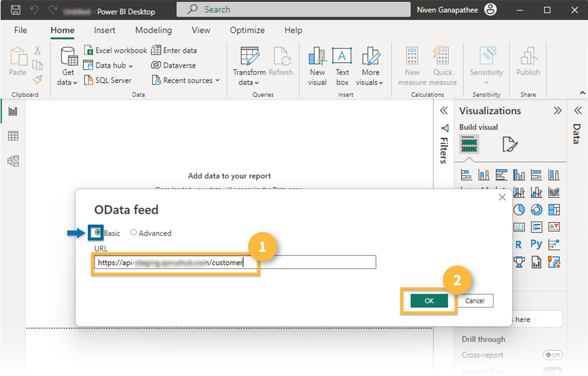588x376 pixels.
Task: Click the Copy icon in the Clipboard group
Action: pos(37,65)
